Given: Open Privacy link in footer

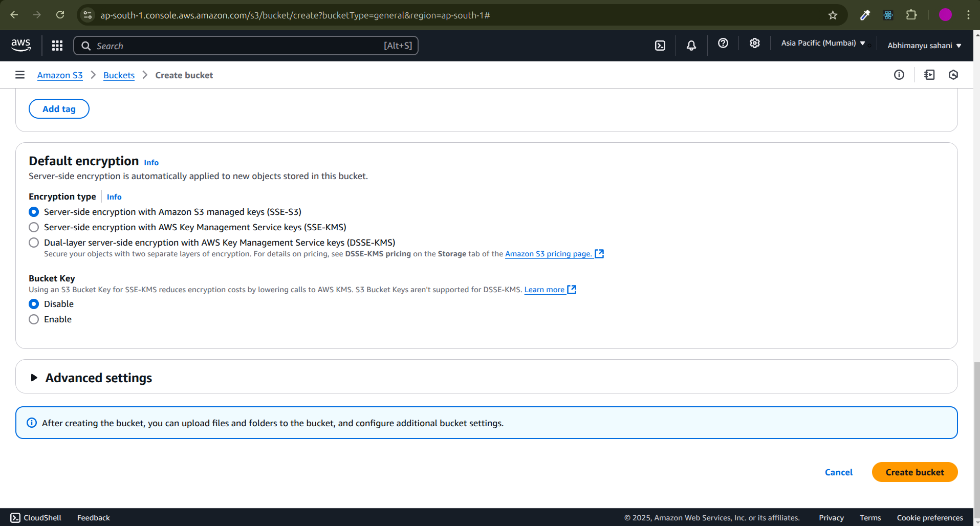Looking at the screenshot, I should [831, 518].
